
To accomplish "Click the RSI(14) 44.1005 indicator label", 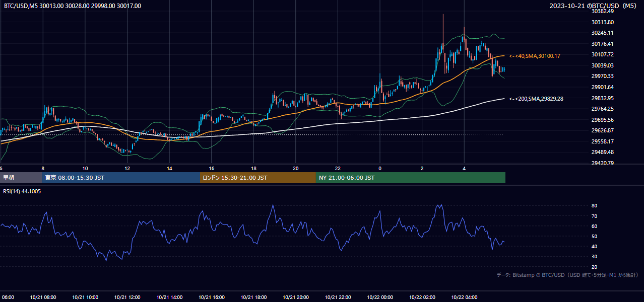I will pyautogui.click(x=22, y=191).
